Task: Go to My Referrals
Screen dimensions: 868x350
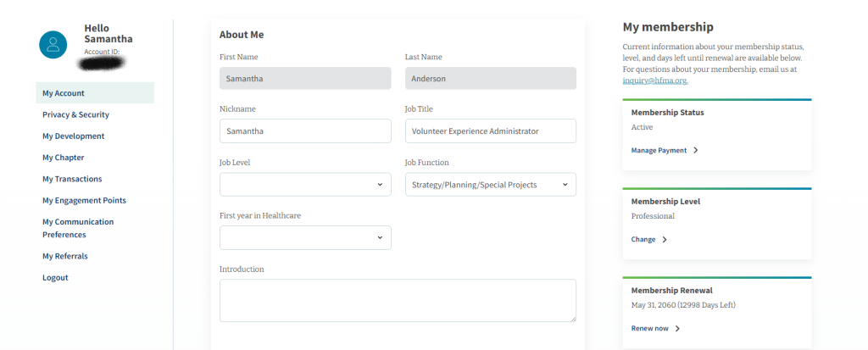Action: pyautogui.click(x=64, y=256)
